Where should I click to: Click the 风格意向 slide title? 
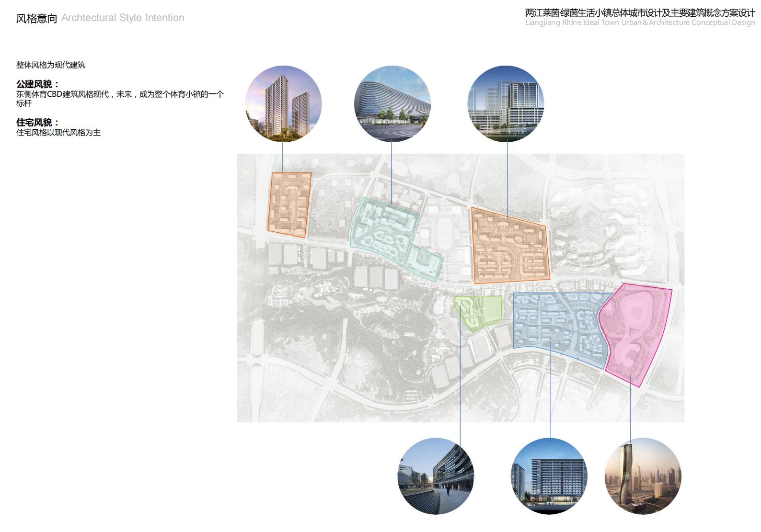click(x=36, y=19)
